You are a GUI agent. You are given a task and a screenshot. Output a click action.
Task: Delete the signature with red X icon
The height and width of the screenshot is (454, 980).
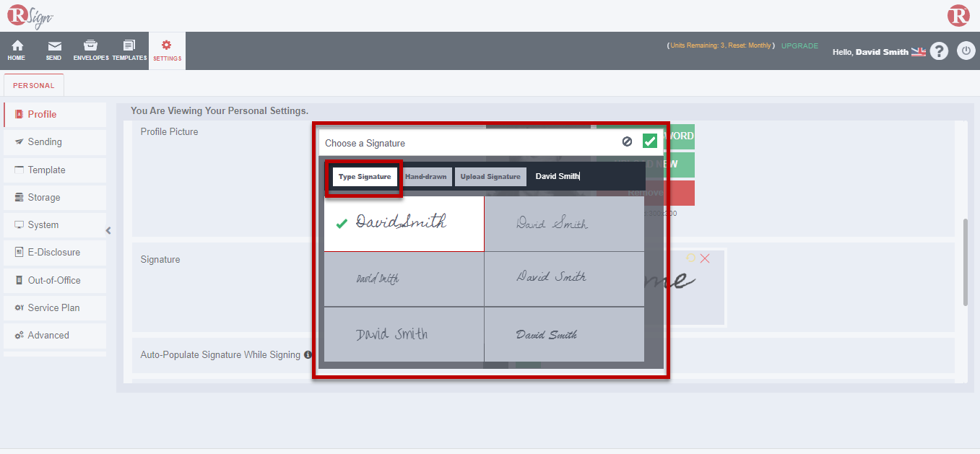(705, 258)
